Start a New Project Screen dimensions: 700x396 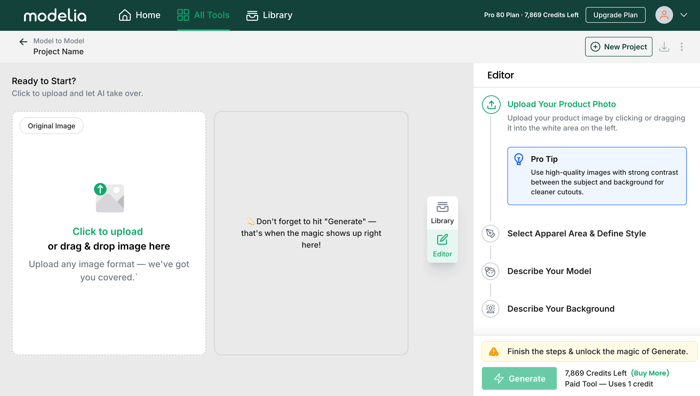click(x=619, y=46)
